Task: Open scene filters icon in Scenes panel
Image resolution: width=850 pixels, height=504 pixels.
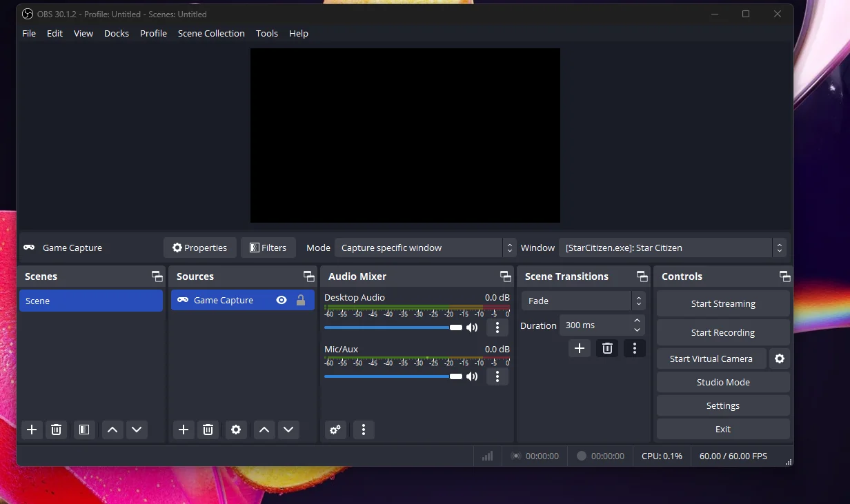Action: (x=83, y=430)
